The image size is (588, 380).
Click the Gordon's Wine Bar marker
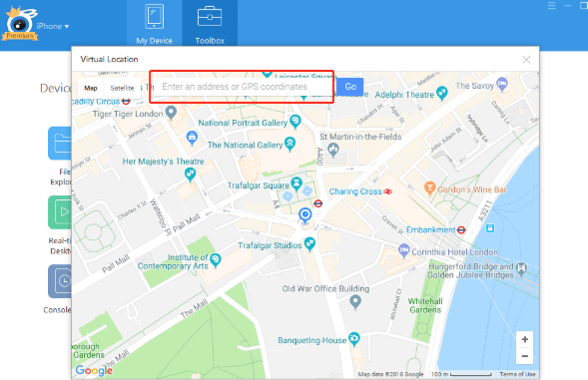(x=429, y=188)
